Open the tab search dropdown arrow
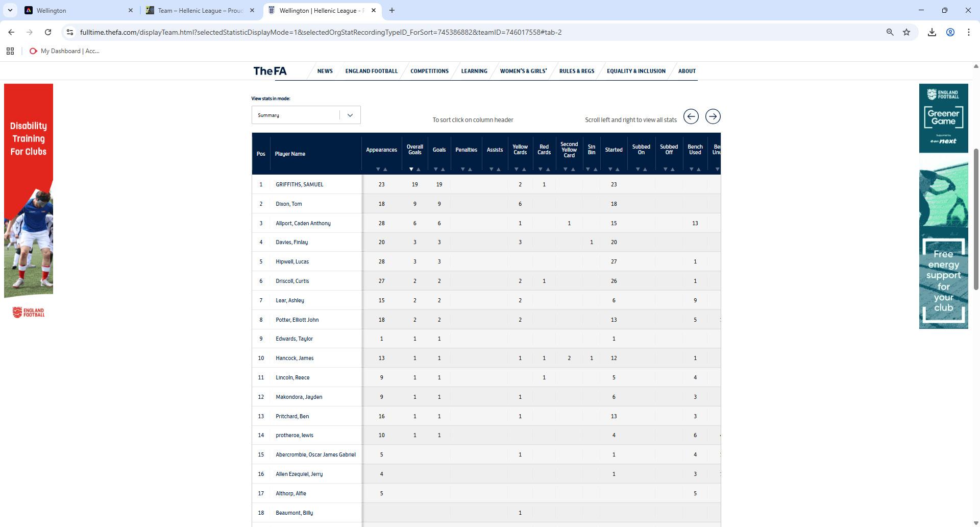 [x=10, y=10]
